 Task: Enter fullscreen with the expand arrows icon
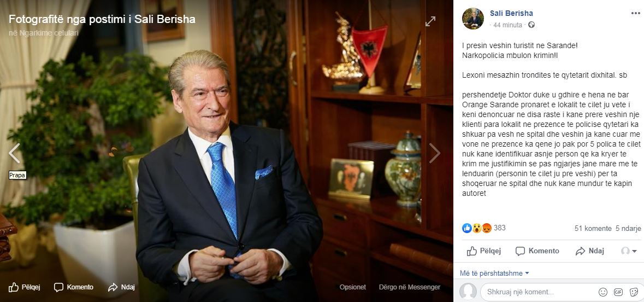point(430,21)
